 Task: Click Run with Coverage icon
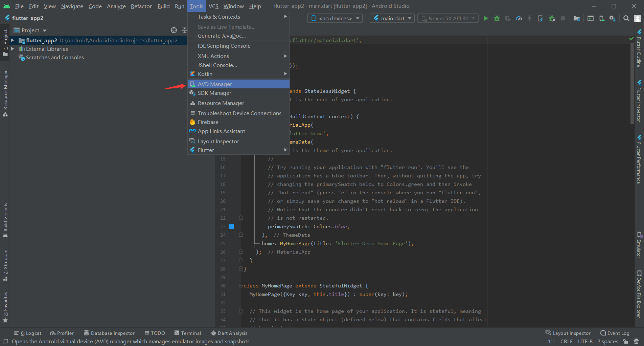(x=508, y=18)
